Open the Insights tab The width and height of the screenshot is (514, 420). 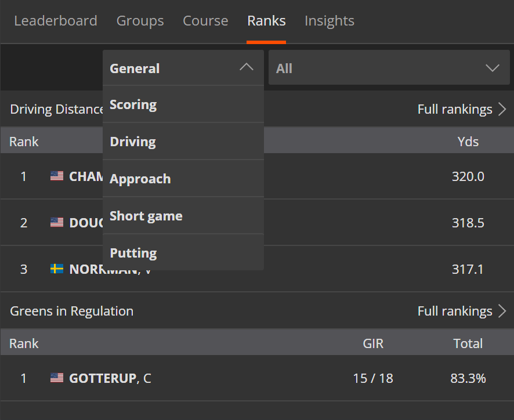[329, 21]
